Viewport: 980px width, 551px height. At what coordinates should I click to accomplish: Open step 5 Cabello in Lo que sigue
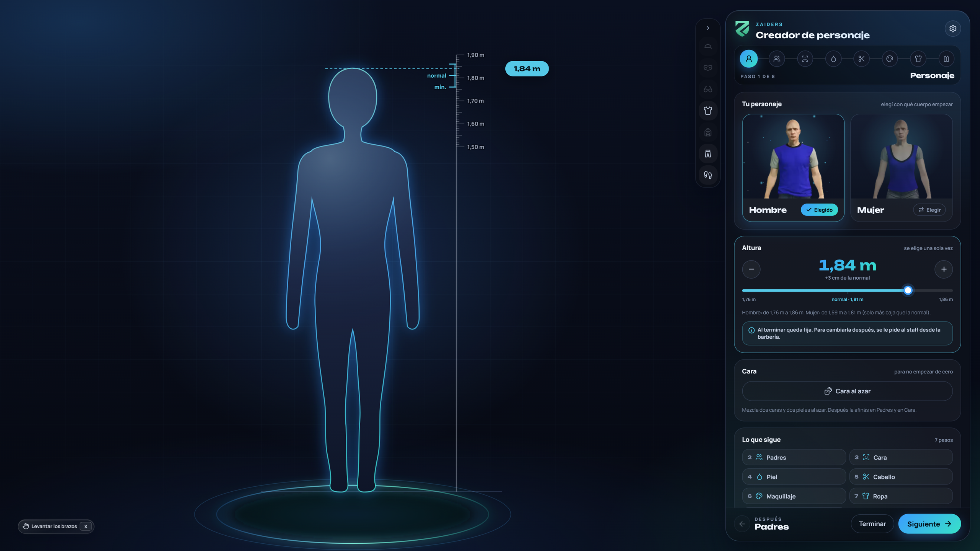click(901, 477)
